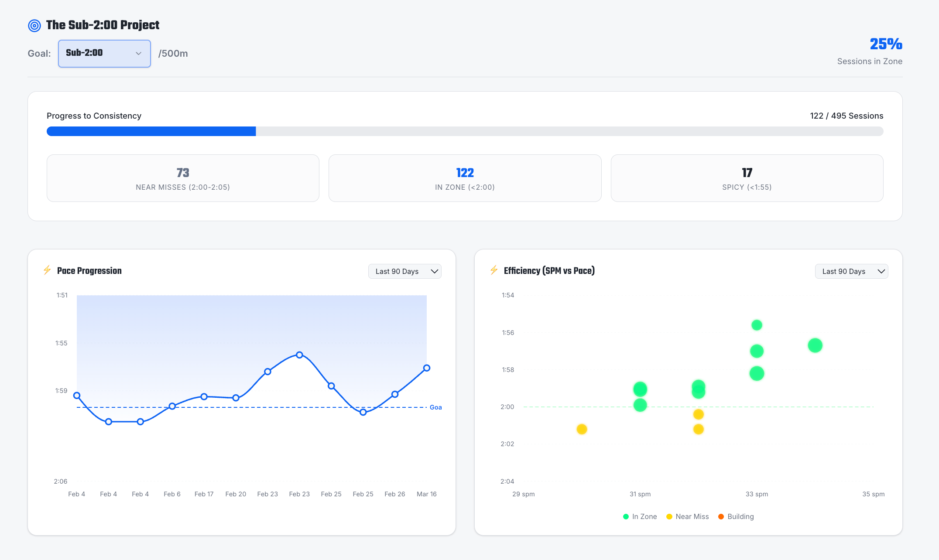Click the chevron in the Sub-2:00 goal box
This screenshot has height=560, width=939.
(x=138, y=53)
